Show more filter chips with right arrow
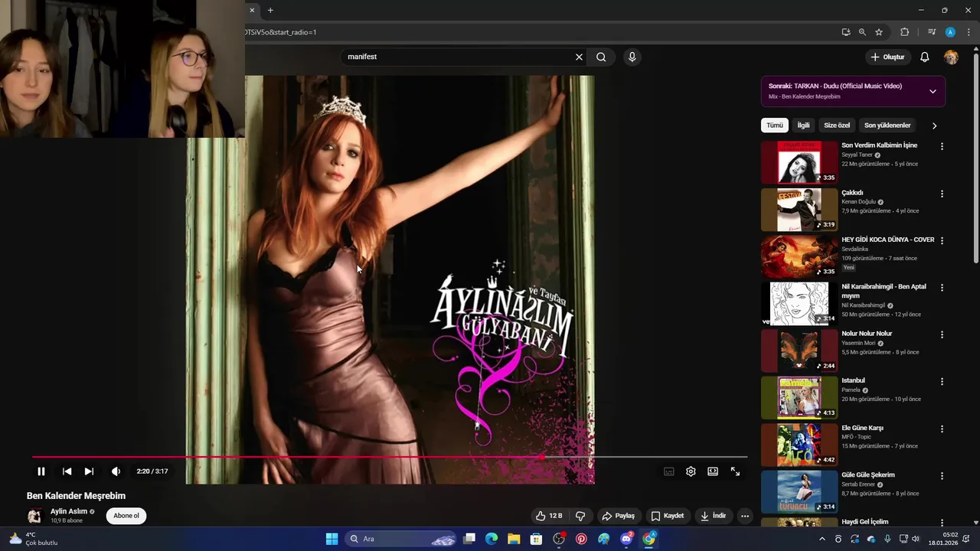 point(934,126)
